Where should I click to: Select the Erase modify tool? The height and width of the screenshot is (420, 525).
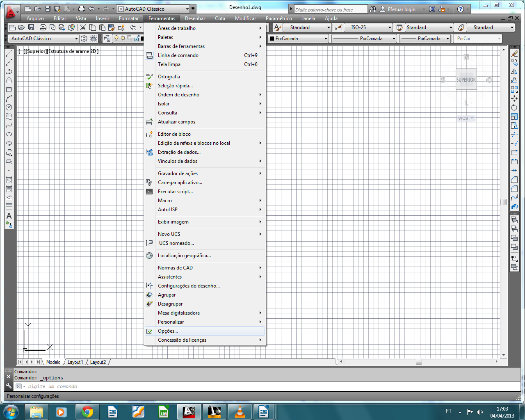click(x=514, y=53)
